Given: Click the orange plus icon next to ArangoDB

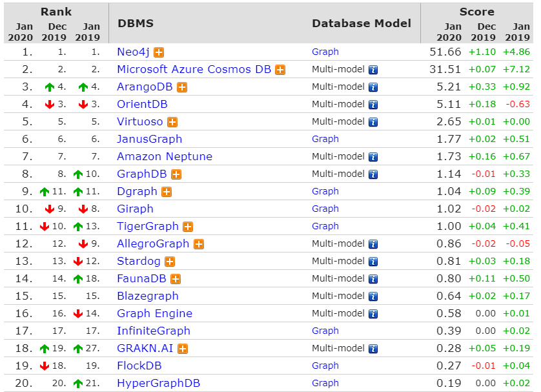Looking at the screenshot, I should (x=182, y=87).
